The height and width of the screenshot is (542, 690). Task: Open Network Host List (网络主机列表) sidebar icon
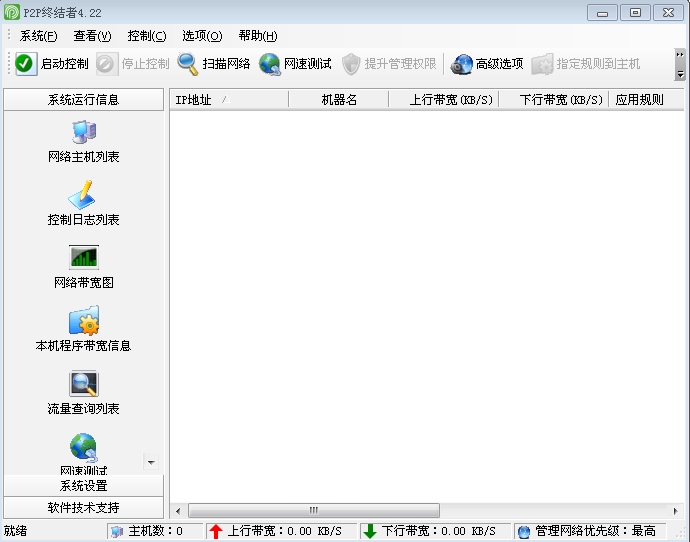point(84,132)
